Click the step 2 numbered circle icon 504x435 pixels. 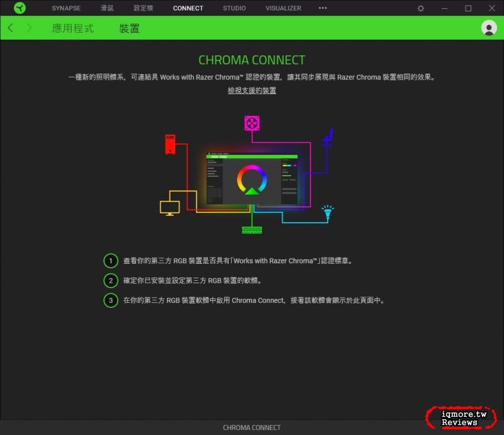click(111, 280)
